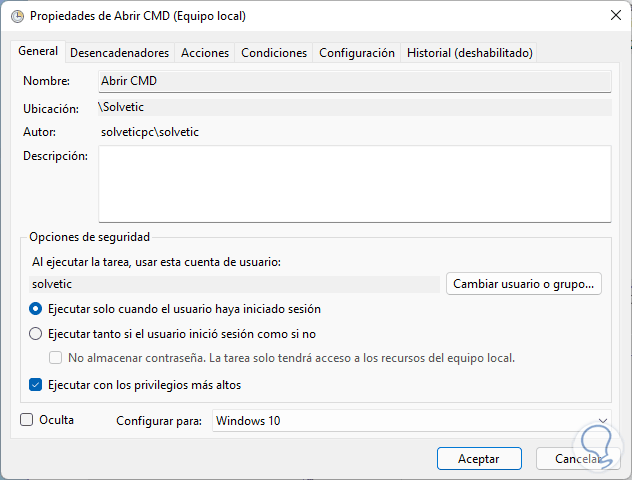Click the Nombre field showing Abrir CMD

[x=354, y=80]
